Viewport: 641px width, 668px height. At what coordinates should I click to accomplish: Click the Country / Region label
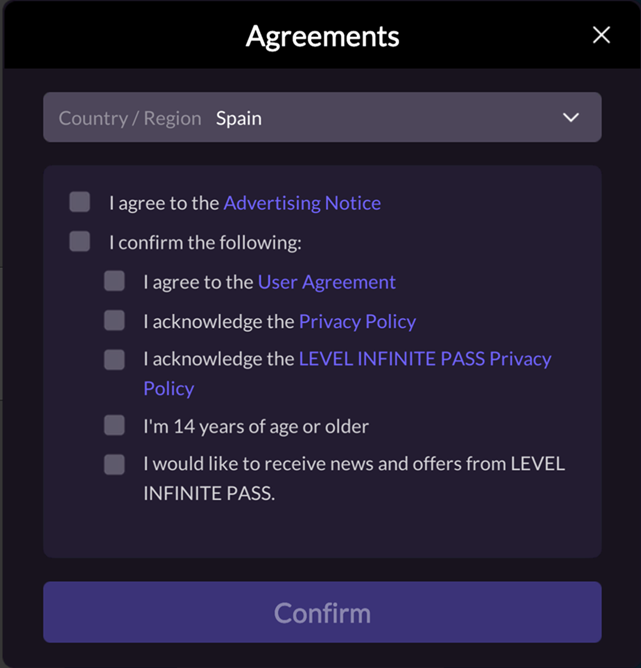(130, 118)
